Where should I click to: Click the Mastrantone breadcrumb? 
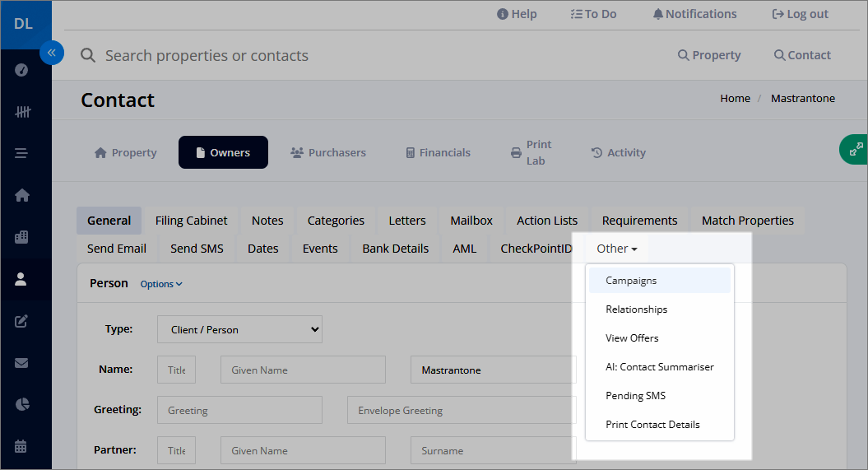(803, 98)
